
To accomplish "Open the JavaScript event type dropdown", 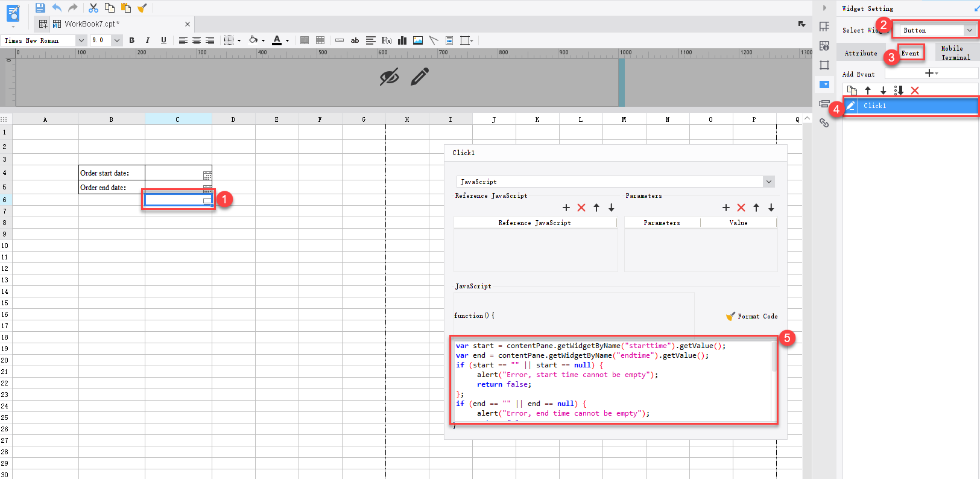I will click(768, 182).
